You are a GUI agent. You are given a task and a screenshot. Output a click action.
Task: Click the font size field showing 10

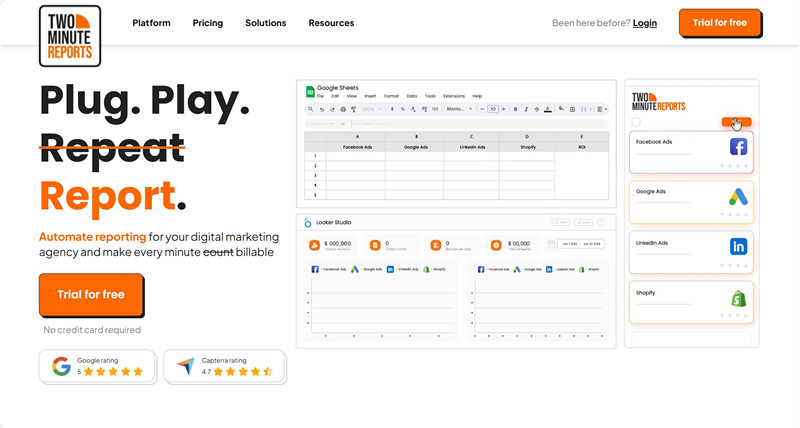point(493,109)
